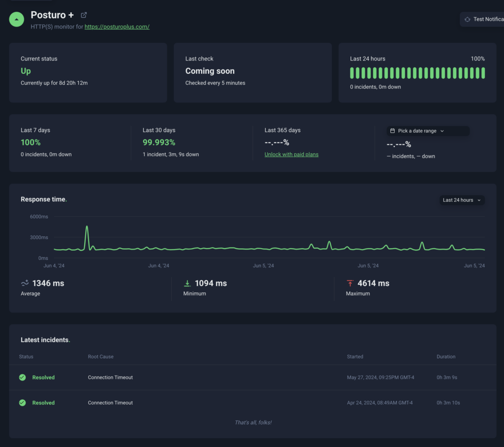The height and width of the screenshot is (447, 504).
Task: Click the Minimum response download-arrow icon
Action: click(187, 283)
